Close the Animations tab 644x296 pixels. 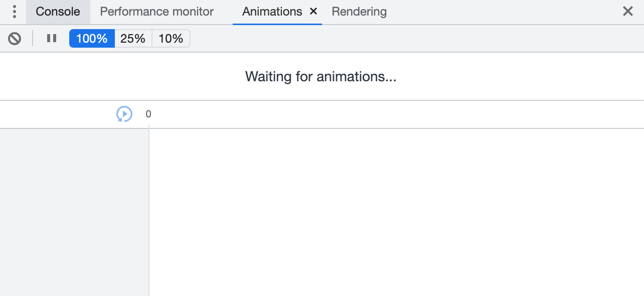tap(313, 11)
